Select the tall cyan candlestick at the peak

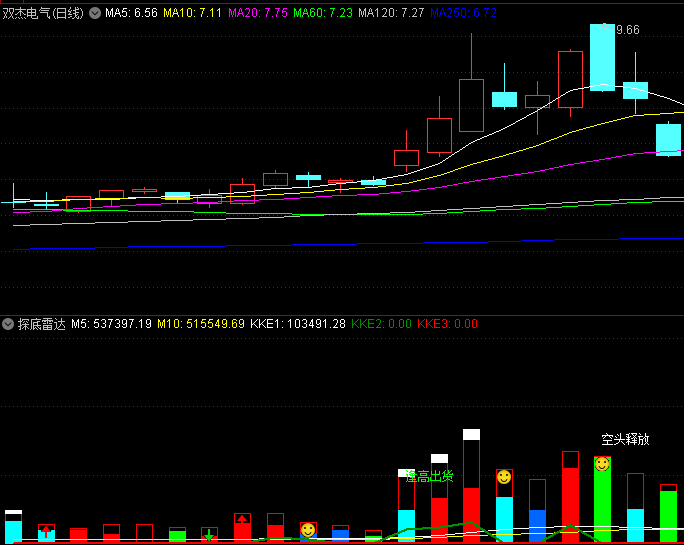pyautogui.click(x=602, y=58)
